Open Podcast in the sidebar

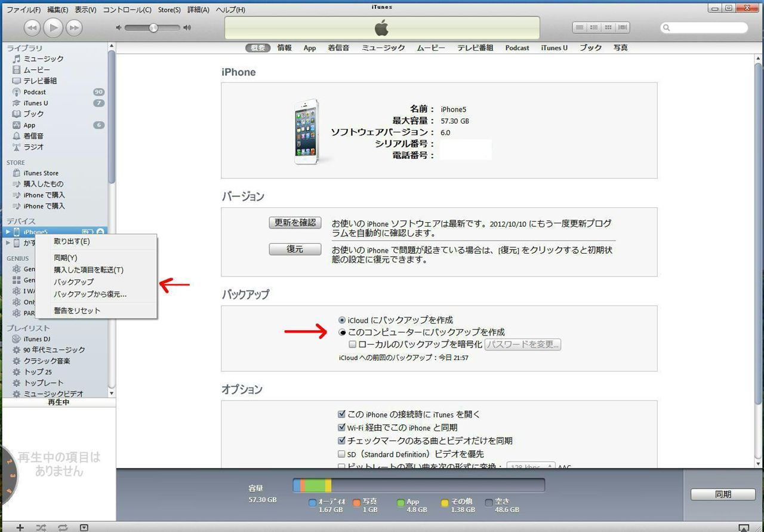35,92
